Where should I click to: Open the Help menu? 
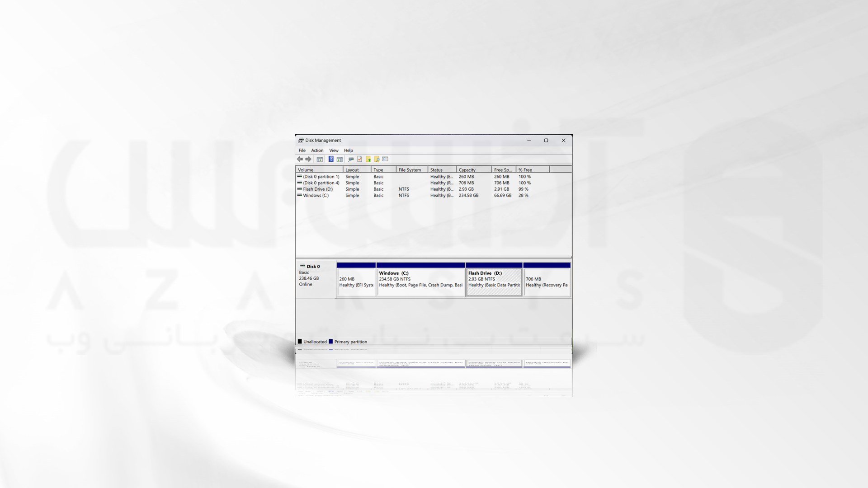click(x=349, y=150)
